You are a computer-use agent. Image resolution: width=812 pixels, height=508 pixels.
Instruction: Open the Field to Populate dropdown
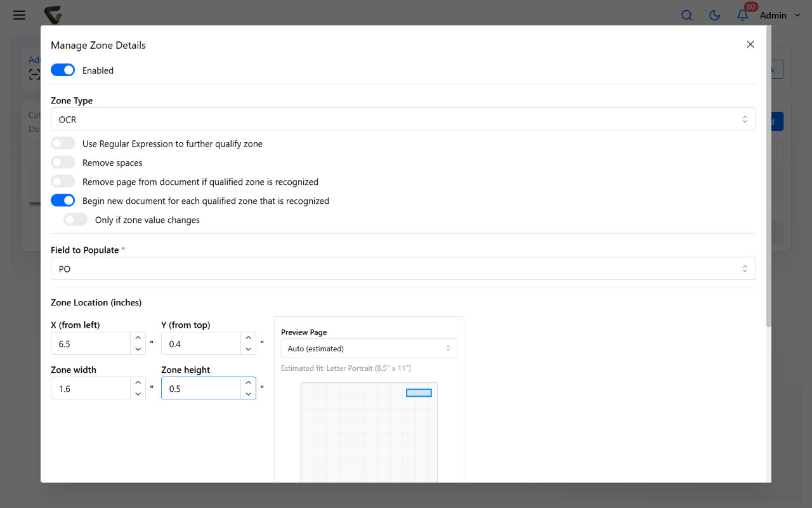click(x=403, y=269)
